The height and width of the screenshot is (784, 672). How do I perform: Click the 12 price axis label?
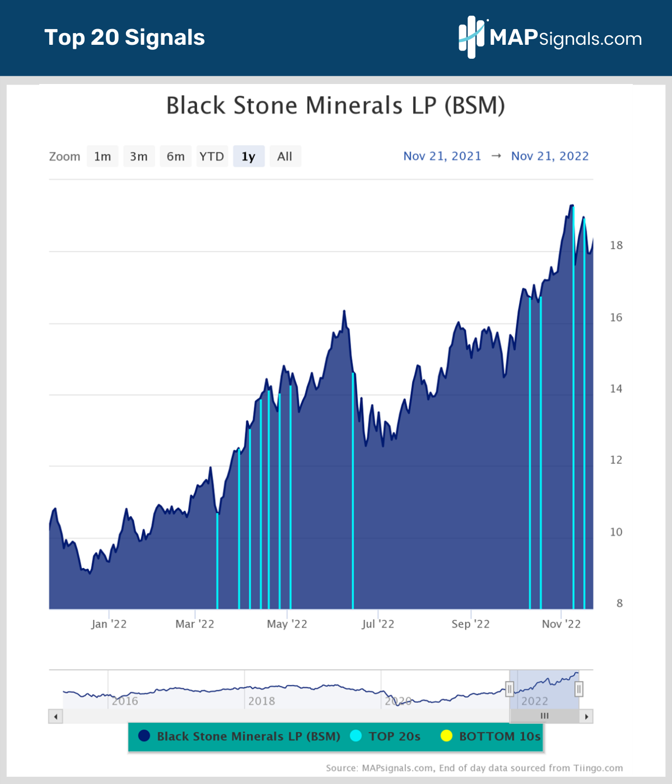pyautogui.click(x=616, y=460)
